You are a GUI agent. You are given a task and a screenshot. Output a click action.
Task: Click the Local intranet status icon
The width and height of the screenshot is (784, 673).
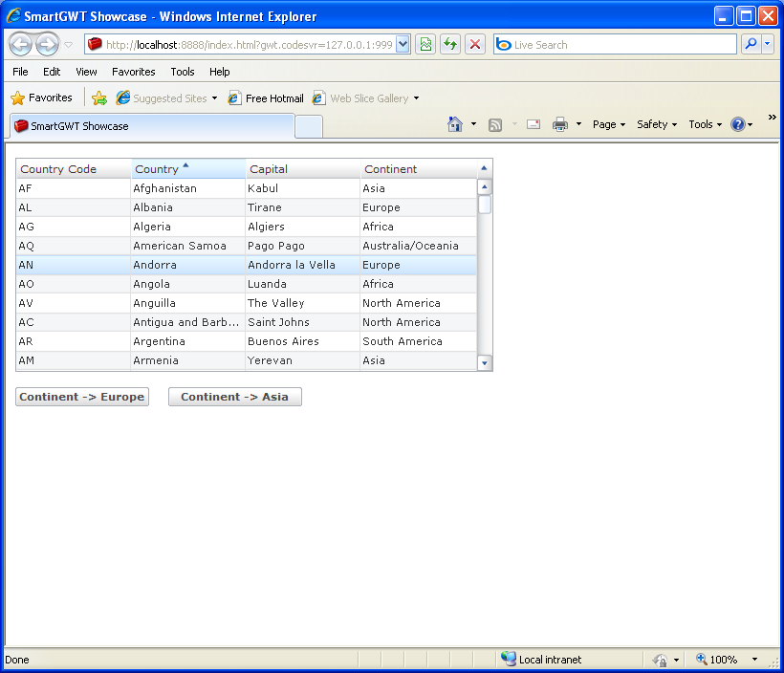click(509, 659)
